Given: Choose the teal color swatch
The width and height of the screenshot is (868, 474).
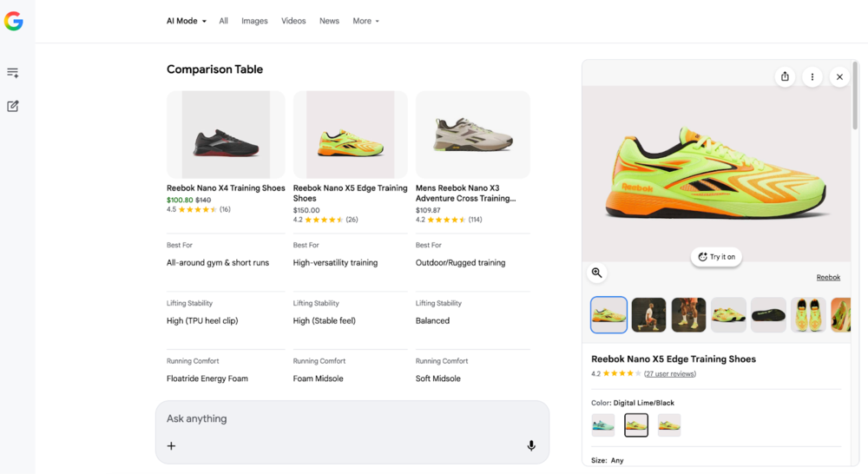Looking at the screenshot, I should pyautogui.click(x=603, y=425).
